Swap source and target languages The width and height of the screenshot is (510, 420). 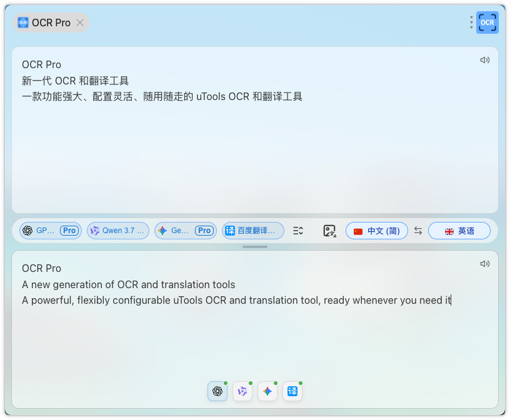click(x=418, y=231)
